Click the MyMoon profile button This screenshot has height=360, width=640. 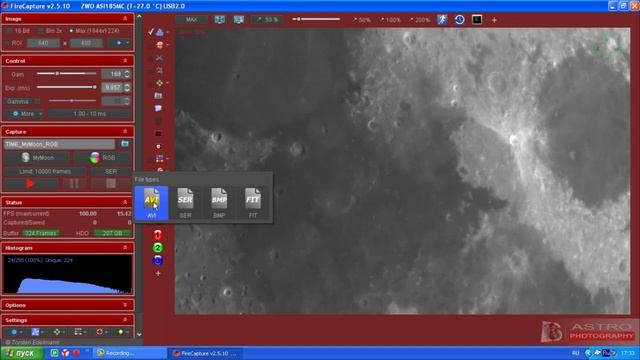38,158
